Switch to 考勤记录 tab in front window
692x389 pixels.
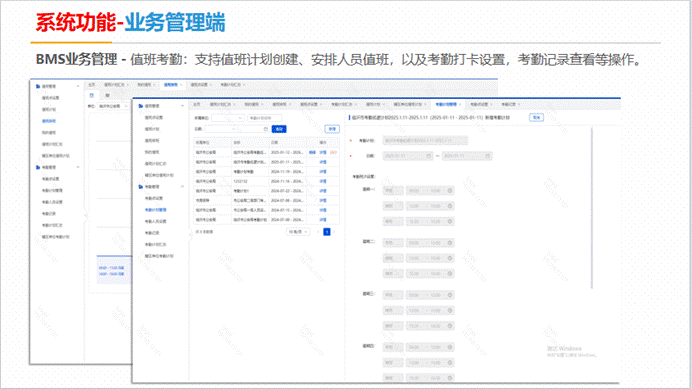click(x=508, y=105)
